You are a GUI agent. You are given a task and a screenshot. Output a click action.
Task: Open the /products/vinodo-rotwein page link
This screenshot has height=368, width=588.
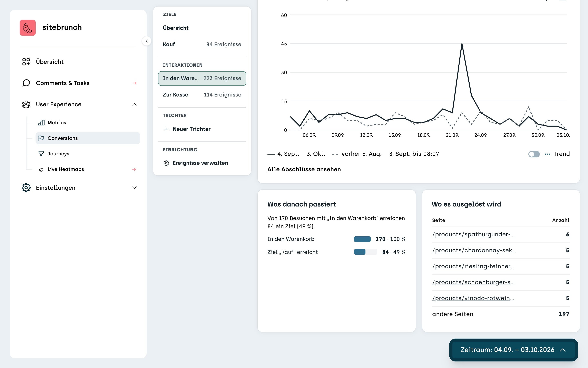click(473, 298)
